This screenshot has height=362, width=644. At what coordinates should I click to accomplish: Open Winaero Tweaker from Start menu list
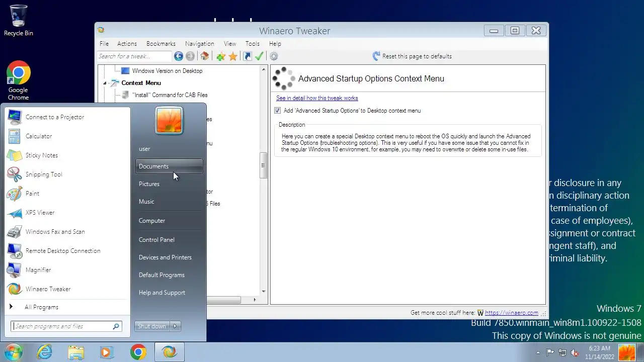pos(68,289)
